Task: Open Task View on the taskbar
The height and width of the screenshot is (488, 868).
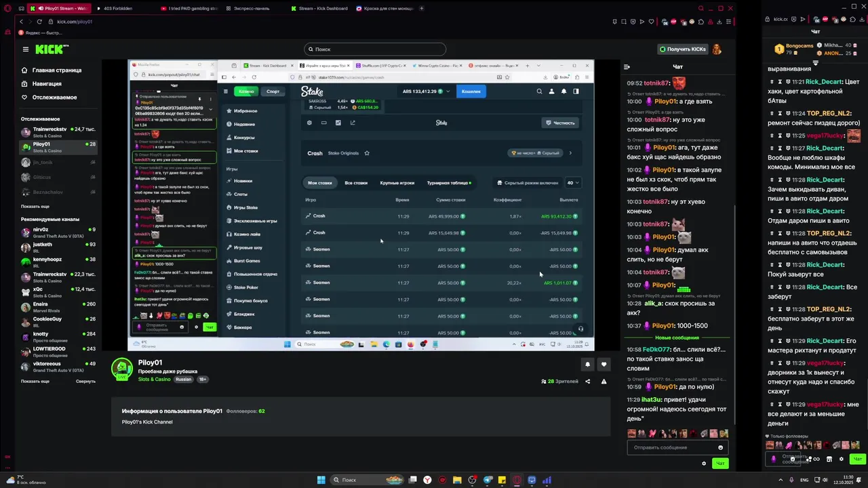Action: [412, 480]
